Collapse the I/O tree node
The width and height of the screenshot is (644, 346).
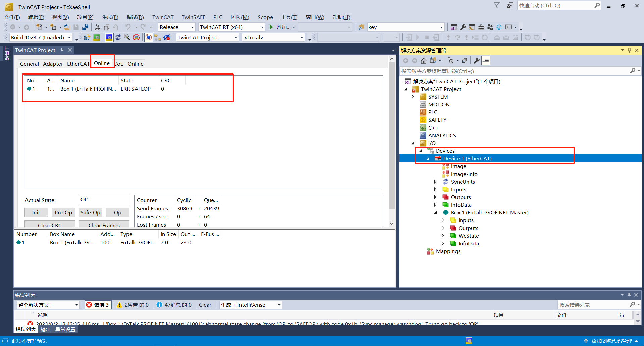pos(413,143)
